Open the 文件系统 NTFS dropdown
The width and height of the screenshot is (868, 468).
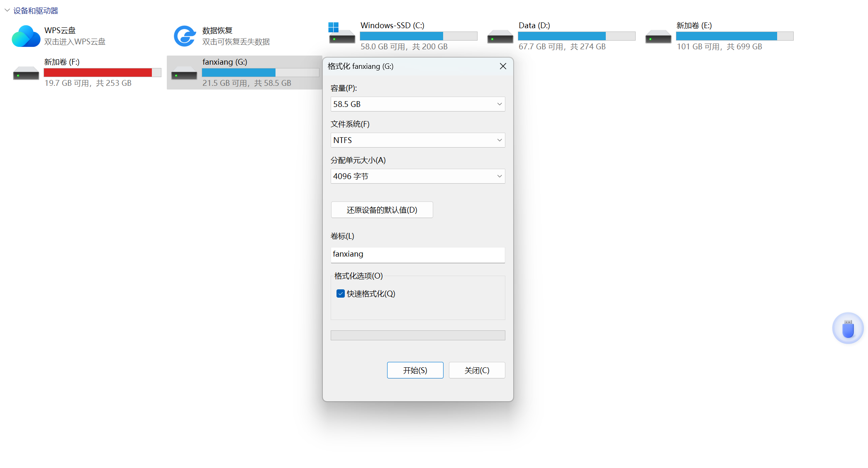pyautogui.click(x=417, y=140)
